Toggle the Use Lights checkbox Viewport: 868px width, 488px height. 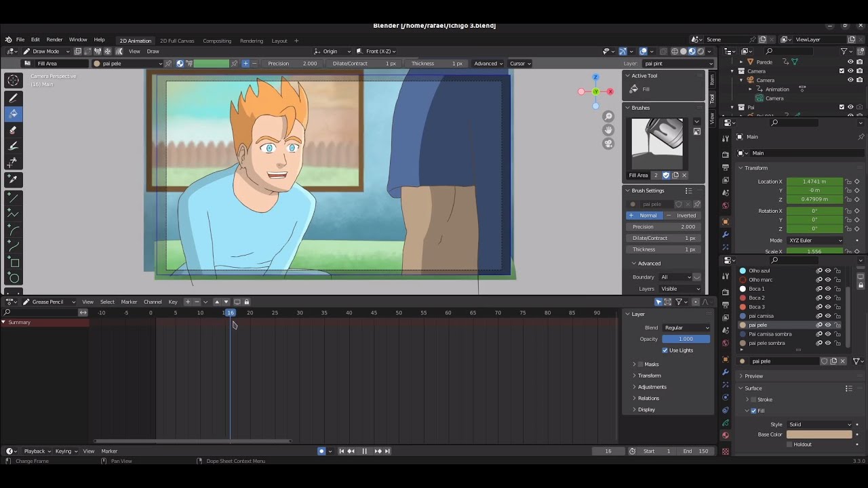[x=665, y=350]
